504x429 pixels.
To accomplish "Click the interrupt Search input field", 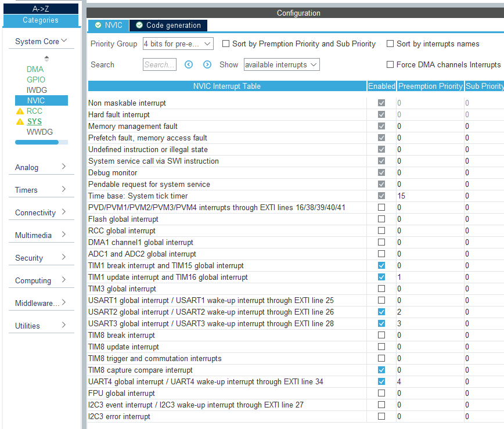I will (x=160, y=64).
